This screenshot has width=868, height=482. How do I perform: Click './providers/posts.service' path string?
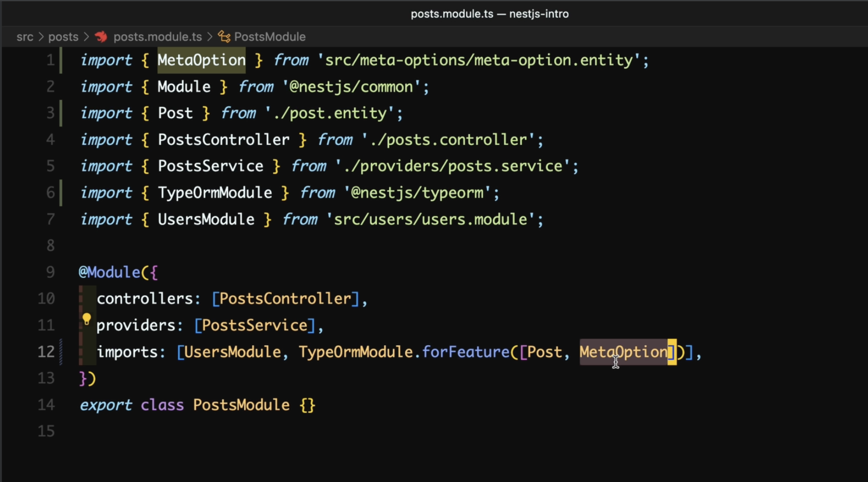pyautogui.click(x=452, y=166)
